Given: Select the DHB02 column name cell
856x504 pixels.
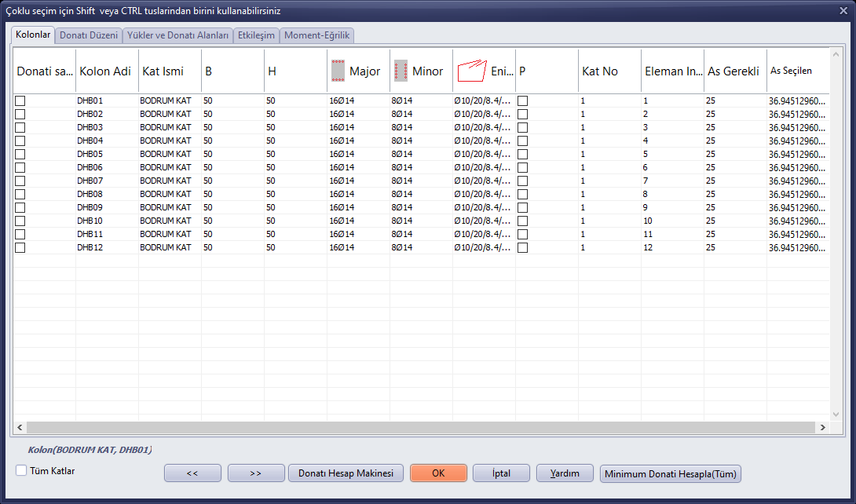Looking at the screenshot, I should click(107, 114).
